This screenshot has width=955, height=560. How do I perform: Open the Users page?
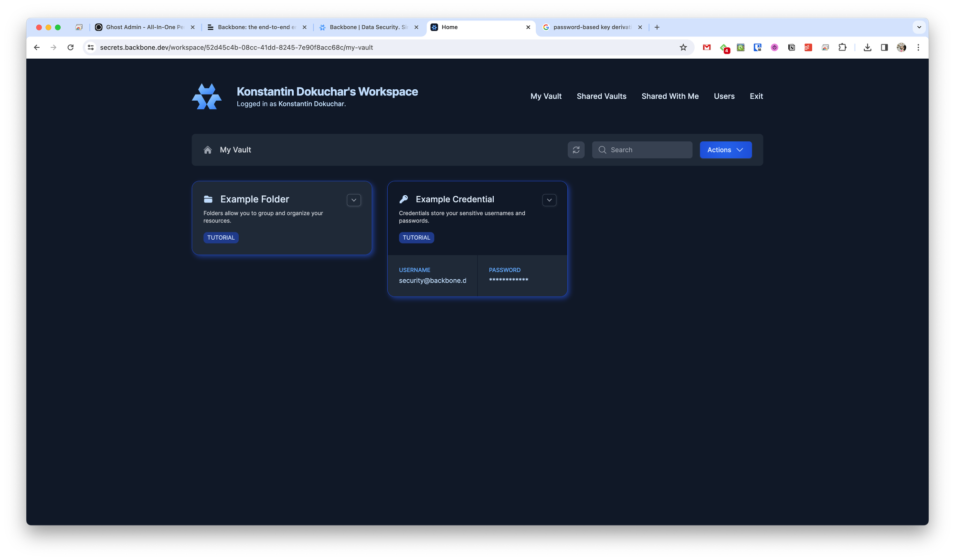tap(724, 96)
